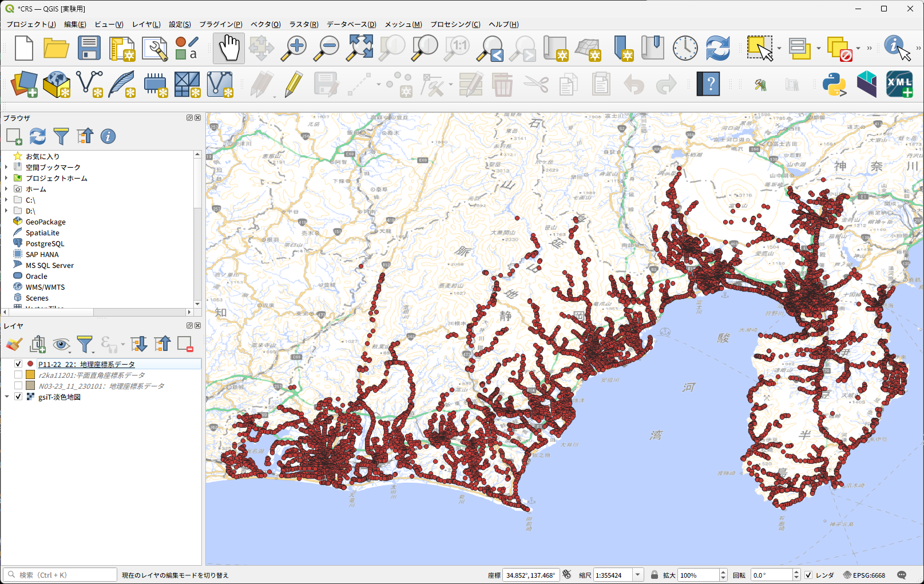The image size is (924, 584).
Task: Click the Save Project floppy icon
Action: [x=89, y=48]
